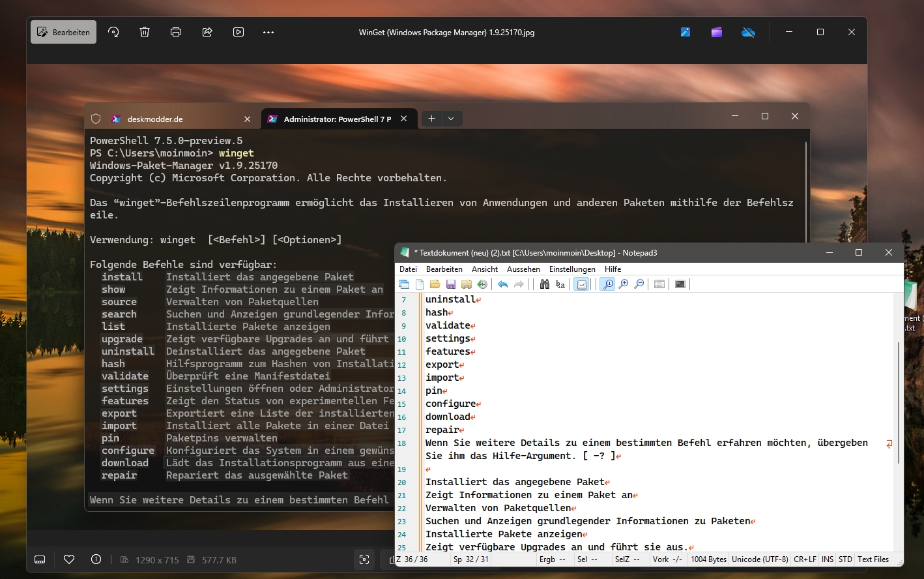Click 'Verwalten von Paketquellen' on line 22
The image size is (924, 579).
[x=498, y=508]
